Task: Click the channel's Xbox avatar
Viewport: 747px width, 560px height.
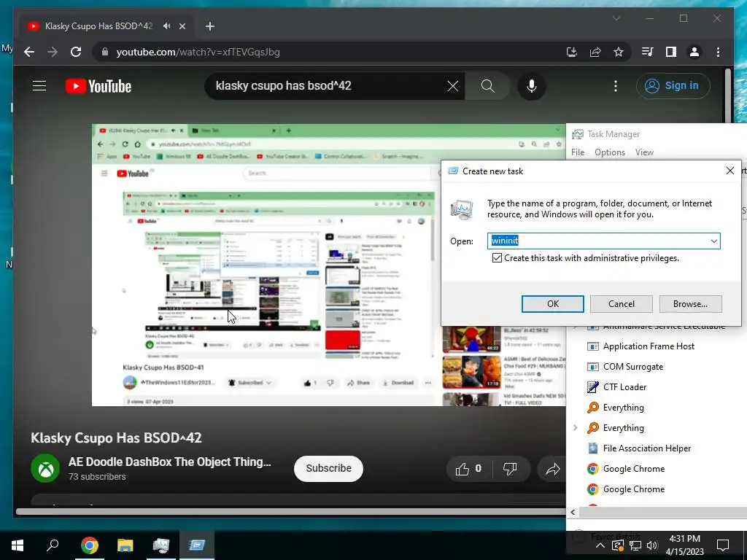Action: (x=45, y=468)
